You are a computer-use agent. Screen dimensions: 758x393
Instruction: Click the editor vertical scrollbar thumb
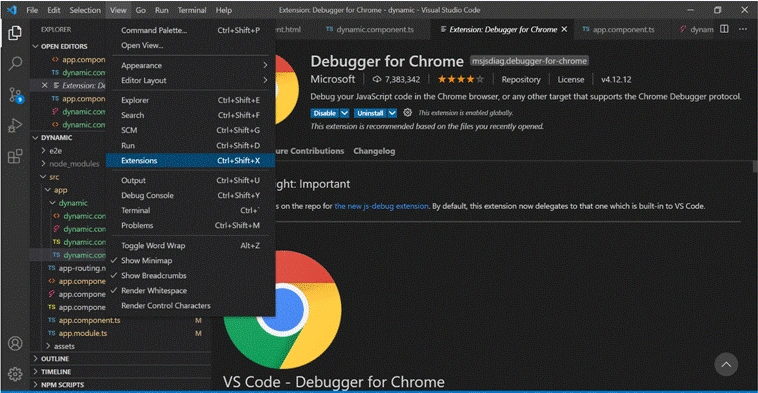755,167
